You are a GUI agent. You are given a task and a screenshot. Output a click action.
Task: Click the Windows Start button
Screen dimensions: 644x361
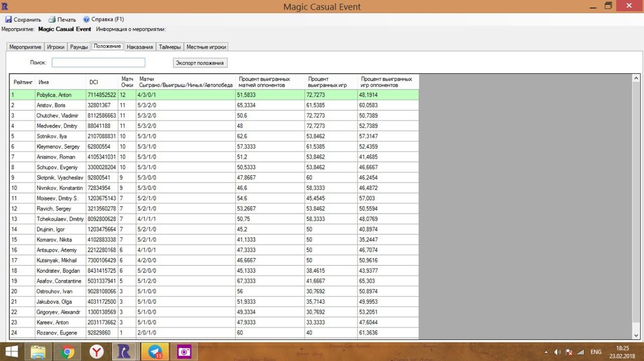(x=12, y=352)
